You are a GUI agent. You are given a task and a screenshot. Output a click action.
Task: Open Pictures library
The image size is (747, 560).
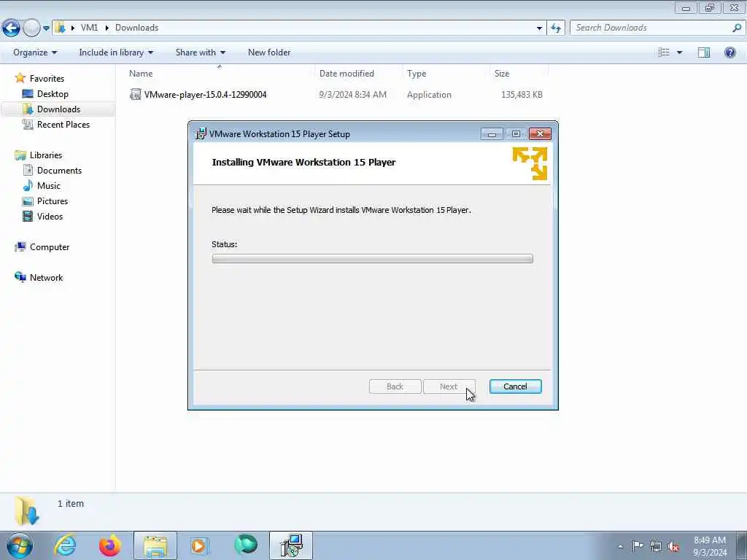[x=53, y=201]
